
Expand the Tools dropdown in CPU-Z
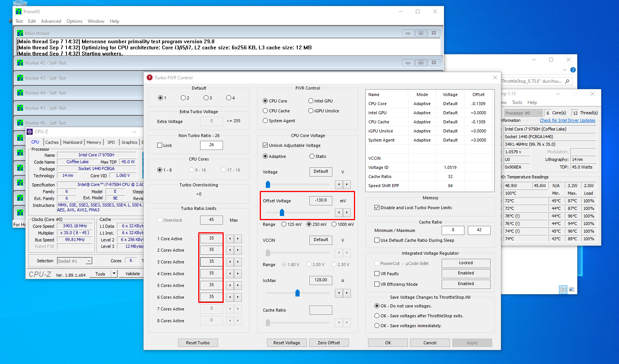(114, 273)
